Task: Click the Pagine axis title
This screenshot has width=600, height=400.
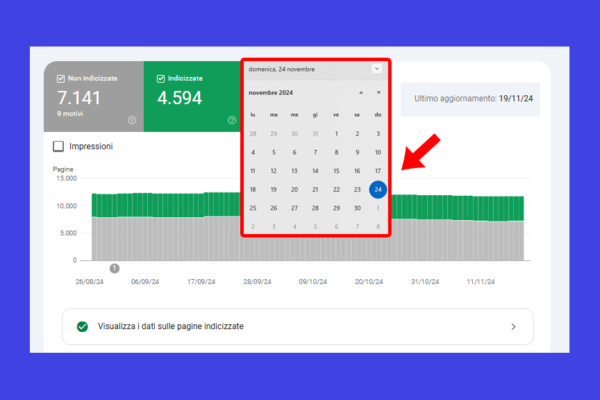Action: (63, 169)
